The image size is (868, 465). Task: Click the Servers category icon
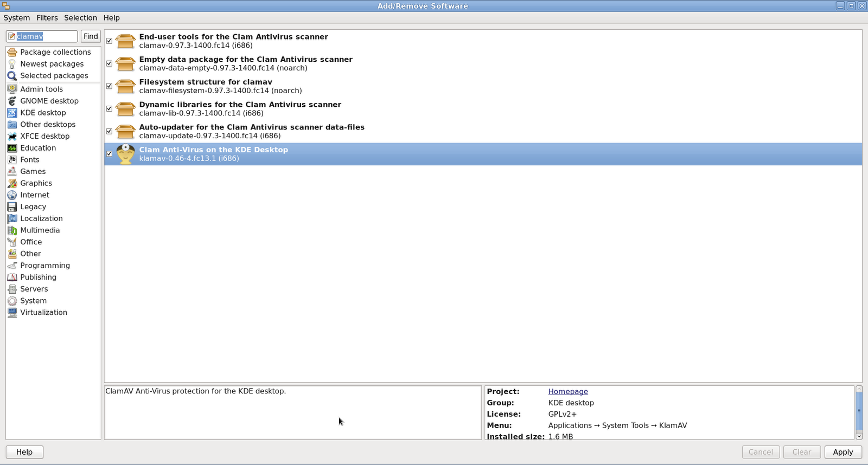(x=12, y=289)
